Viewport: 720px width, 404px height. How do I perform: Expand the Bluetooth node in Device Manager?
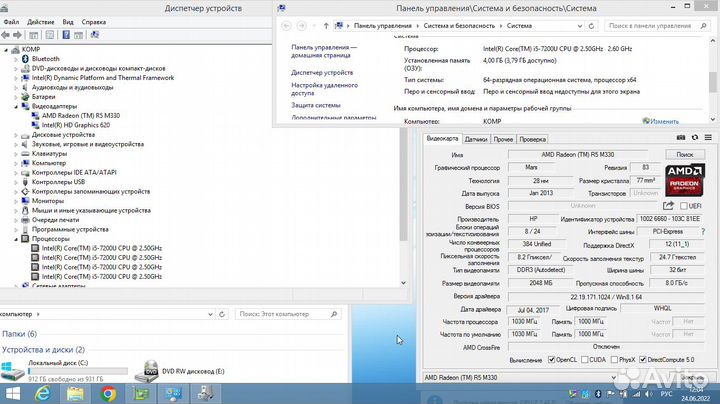16,59
